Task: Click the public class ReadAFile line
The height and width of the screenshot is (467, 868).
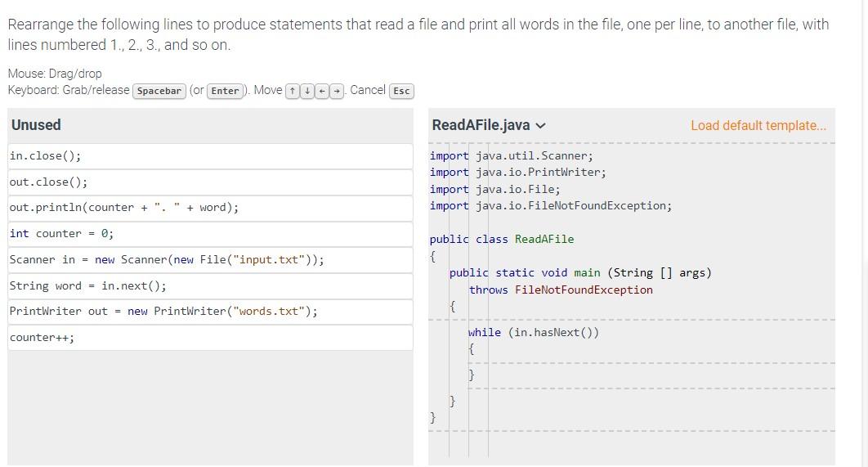Action: tap(502, 239)
